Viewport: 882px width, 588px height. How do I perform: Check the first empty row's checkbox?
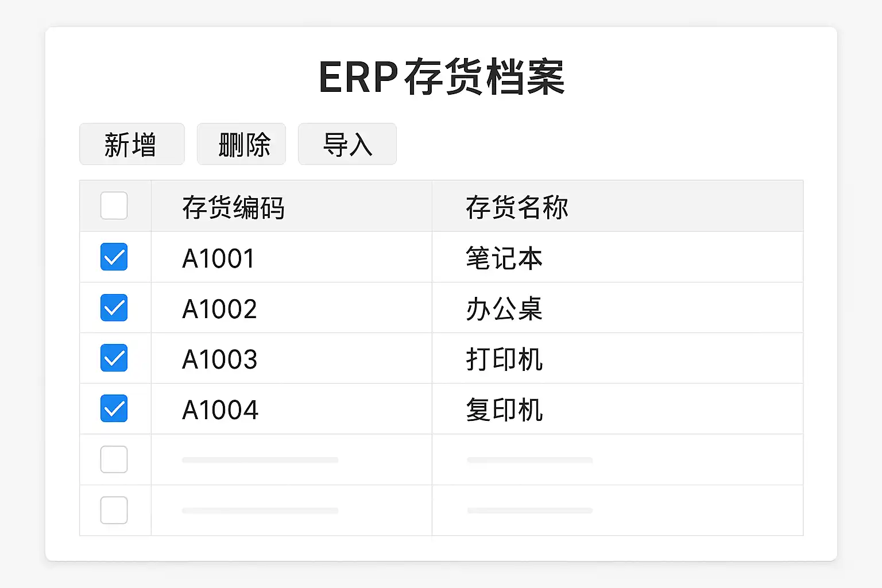pyautogui.click(x=114, y=459)
